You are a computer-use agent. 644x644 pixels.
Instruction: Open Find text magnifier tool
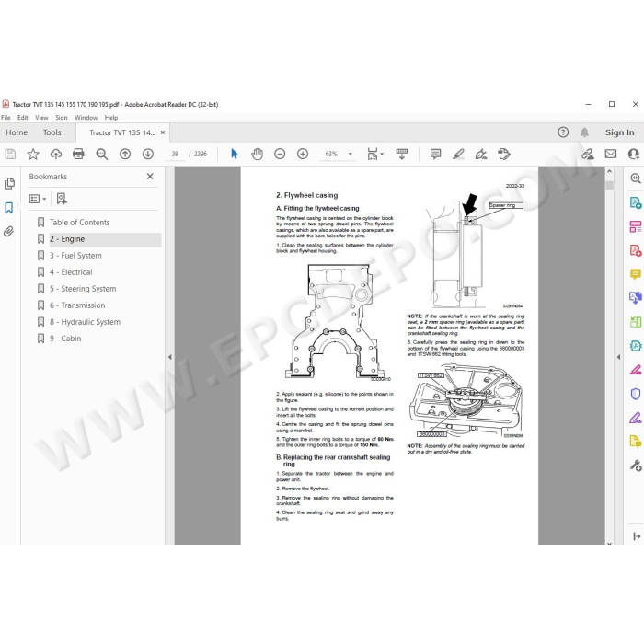click(101, 154)
